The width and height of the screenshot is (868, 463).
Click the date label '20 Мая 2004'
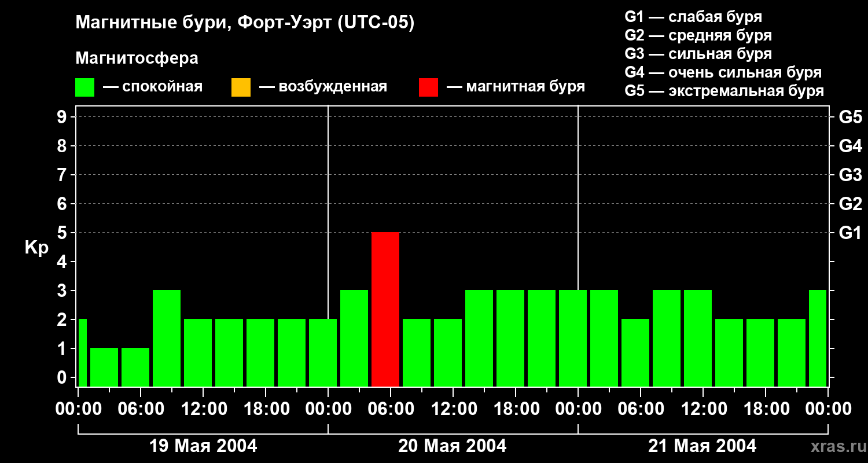453,446
